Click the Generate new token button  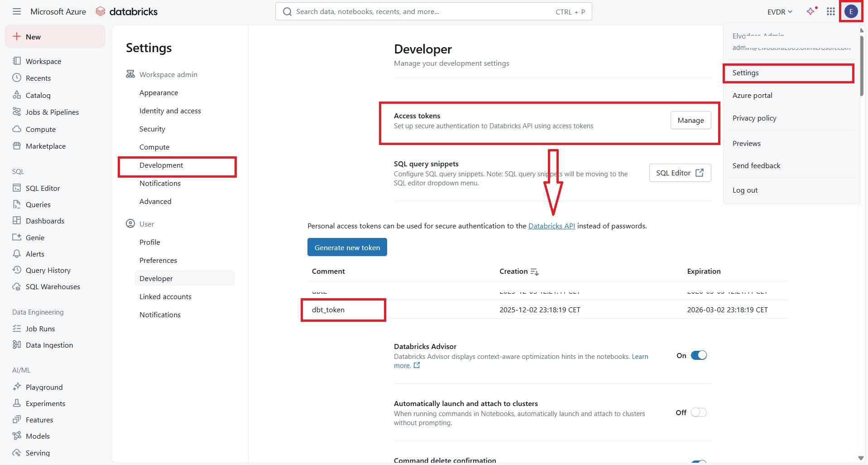coord(347,247)
